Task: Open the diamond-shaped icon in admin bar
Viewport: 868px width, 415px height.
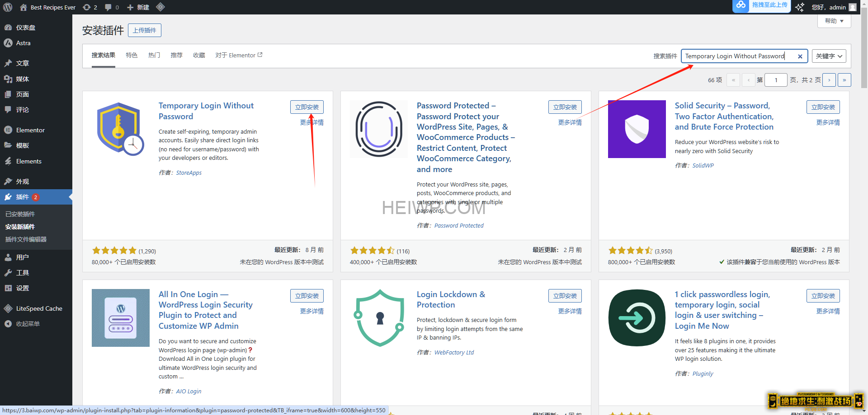Action: [x=160, y=7]
